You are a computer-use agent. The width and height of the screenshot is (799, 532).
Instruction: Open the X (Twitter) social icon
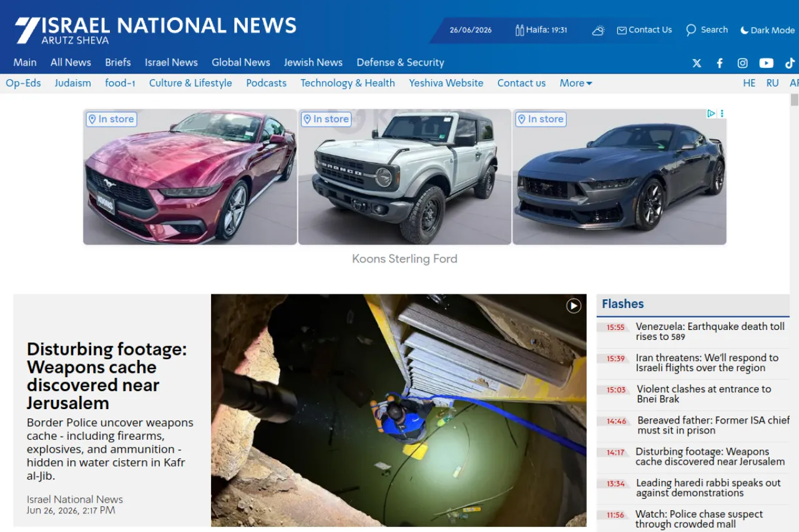[697, 63]
